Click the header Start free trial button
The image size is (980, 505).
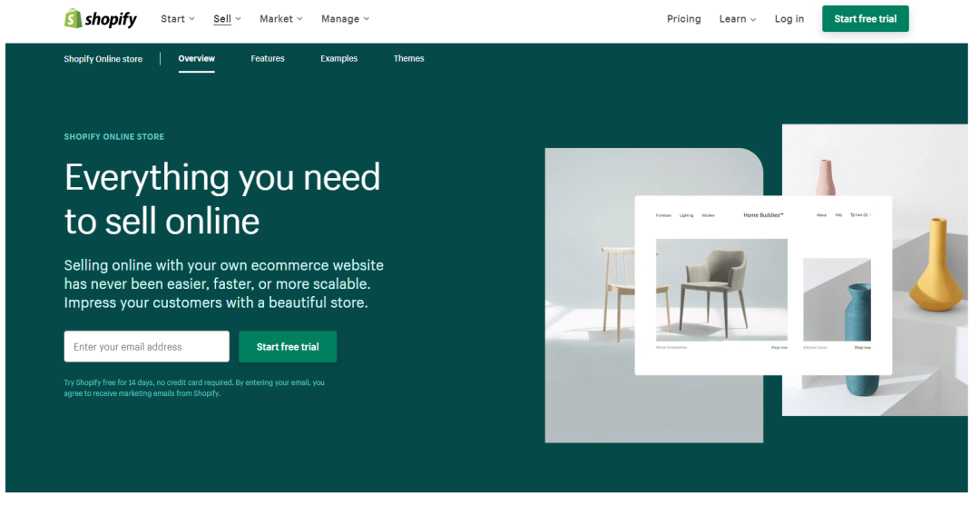(865, 19)
